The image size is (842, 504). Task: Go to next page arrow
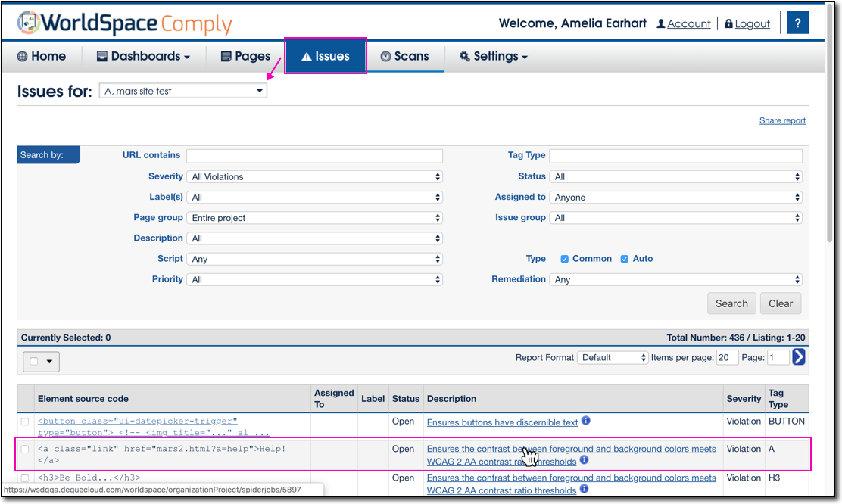point(799,357)
